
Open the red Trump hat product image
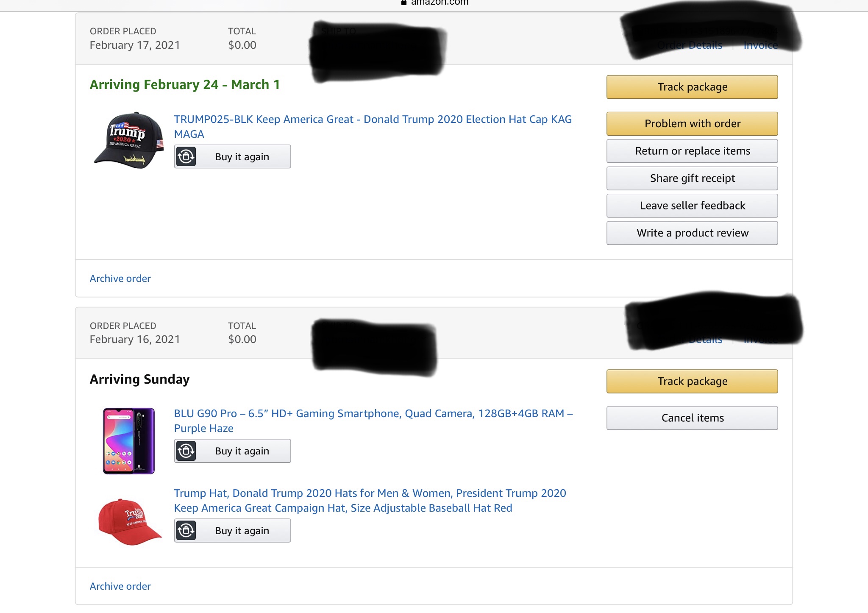pos(130,521)
